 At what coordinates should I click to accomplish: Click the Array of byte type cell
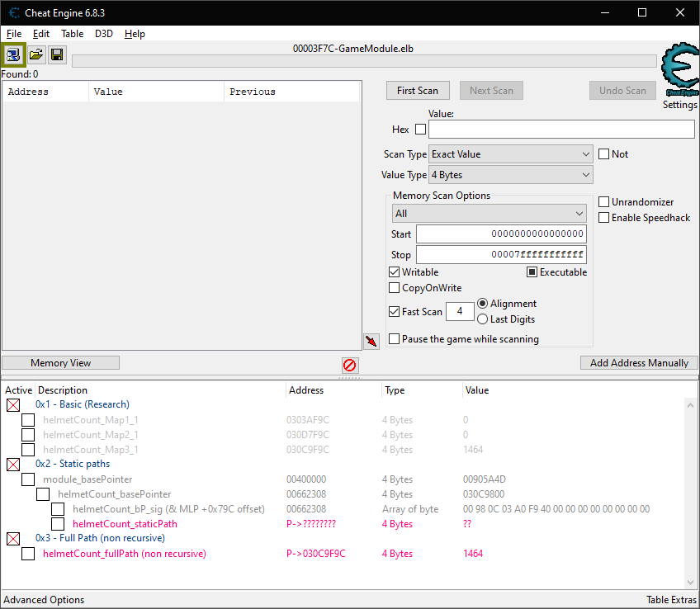pyautogui.click(x=410, y=509)
